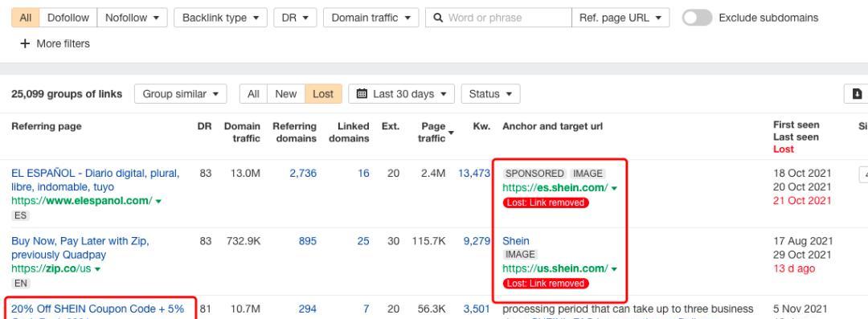Image resolution: width=868 pixels, height=319 pixels.
Task: Click the plus icon beside More filters
Action: coord(25,43)
